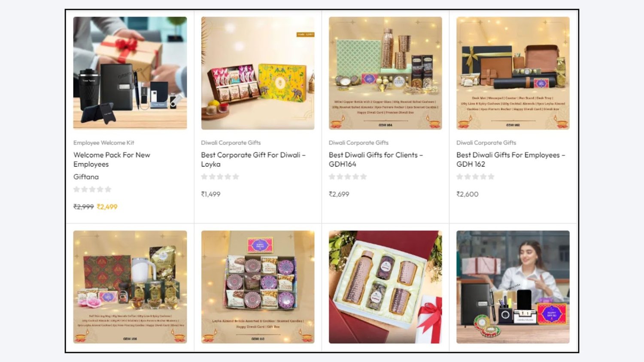Click the Employee Welcome Kit category link
This screenshot has height=362, width=644.
[104, 143]
